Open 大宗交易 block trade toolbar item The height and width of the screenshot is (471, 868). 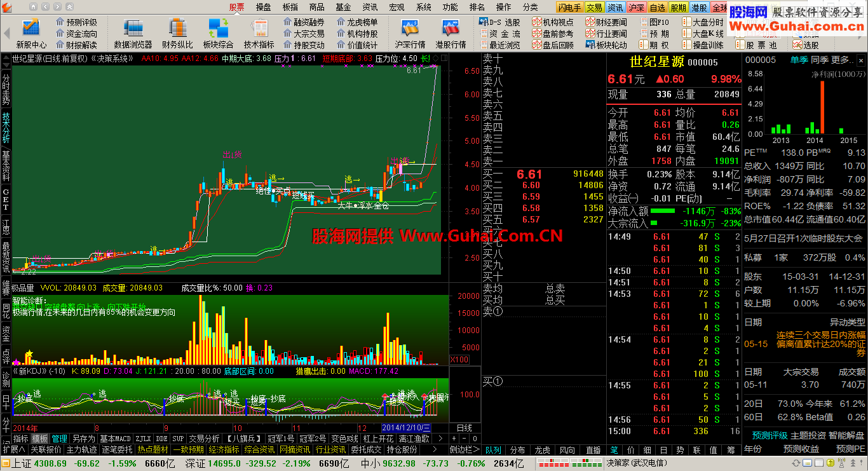(304, 34)
